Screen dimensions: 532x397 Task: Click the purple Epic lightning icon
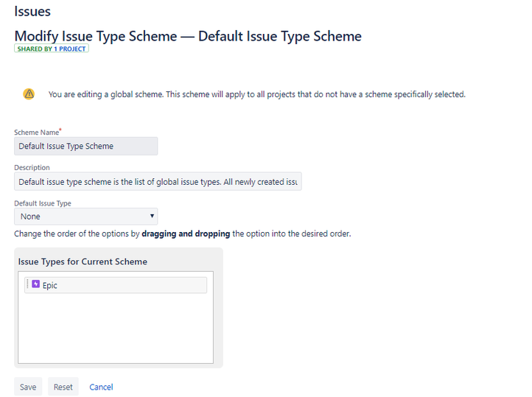pyautogui.click(x=35, y=284)
